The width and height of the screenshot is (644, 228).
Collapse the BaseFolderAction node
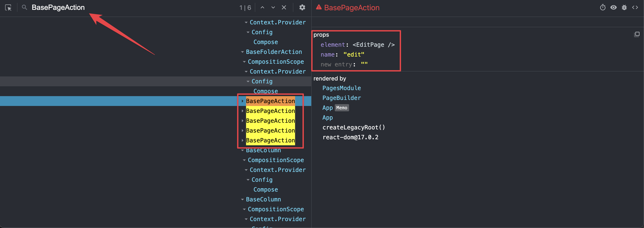[242, 52]
